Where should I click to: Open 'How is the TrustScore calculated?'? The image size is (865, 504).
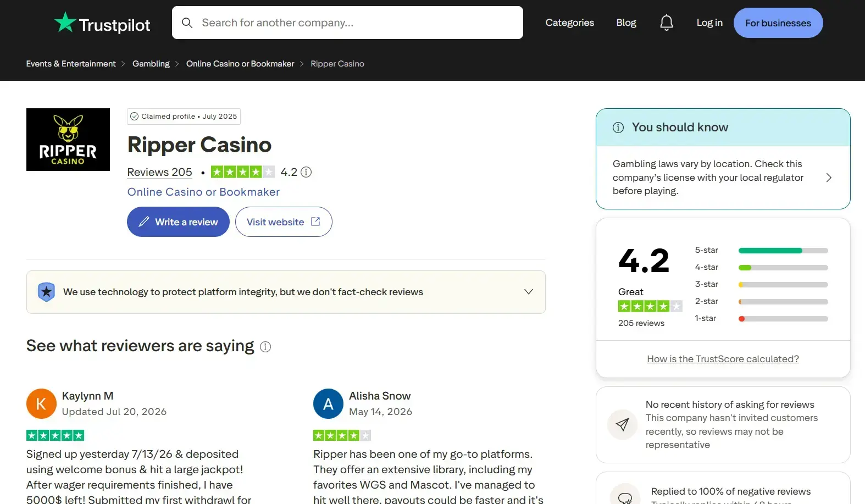723,359
